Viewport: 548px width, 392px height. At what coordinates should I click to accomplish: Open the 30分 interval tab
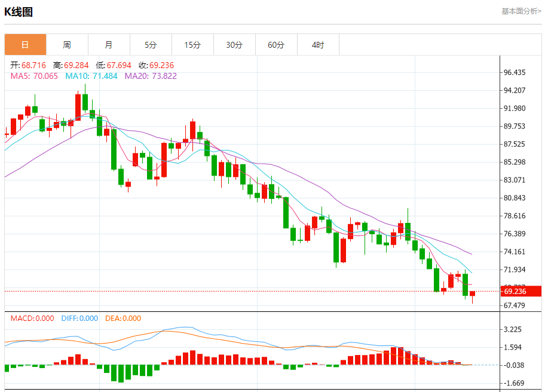pyautogui.click(x=234, y=45)
